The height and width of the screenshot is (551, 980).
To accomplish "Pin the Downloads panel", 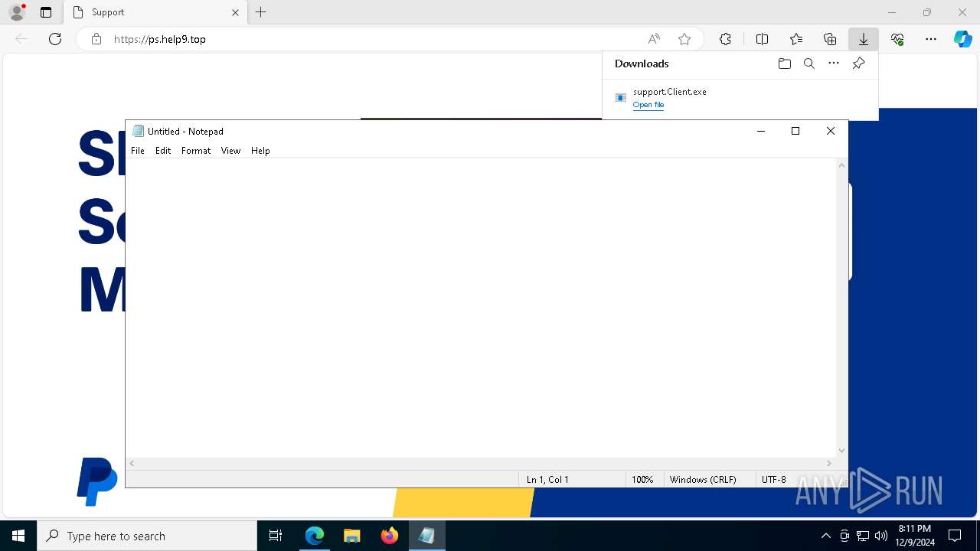I will [858, 64].
